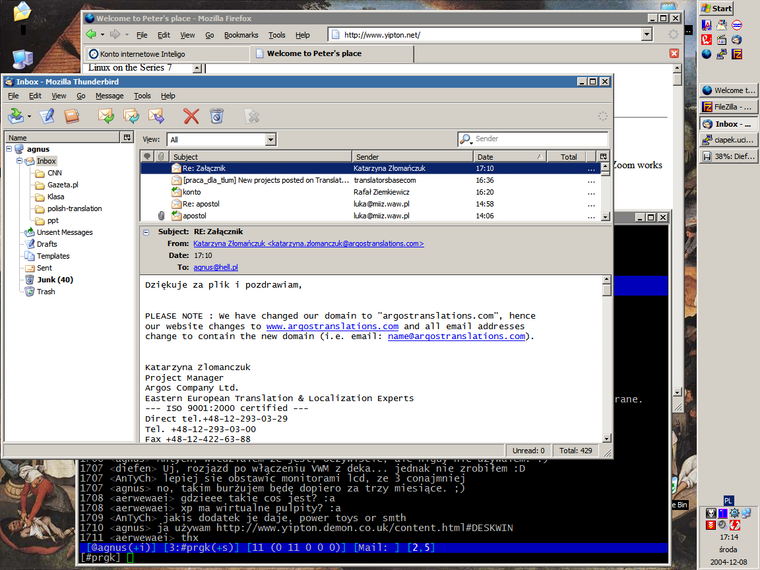Image resolution: width=760 pixels, height=570 pixels.
Task: Click name@argostranslations.com email link
Action: point(457,336)
